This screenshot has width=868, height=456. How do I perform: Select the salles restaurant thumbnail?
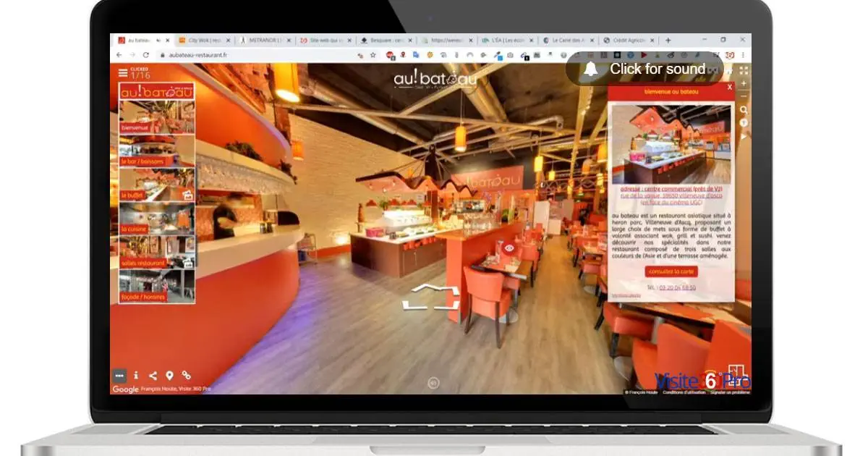pos(157,253)
